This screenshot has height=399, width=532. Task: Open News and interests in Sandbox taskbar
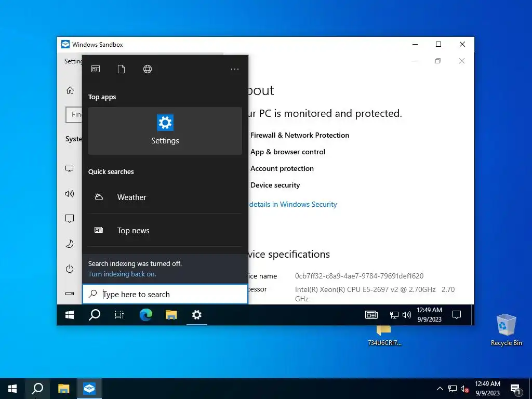(371, 315)
